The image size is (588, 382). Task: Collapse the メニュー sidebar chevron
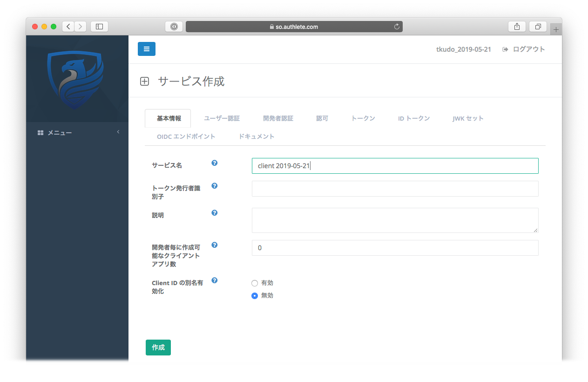(118, 132)
